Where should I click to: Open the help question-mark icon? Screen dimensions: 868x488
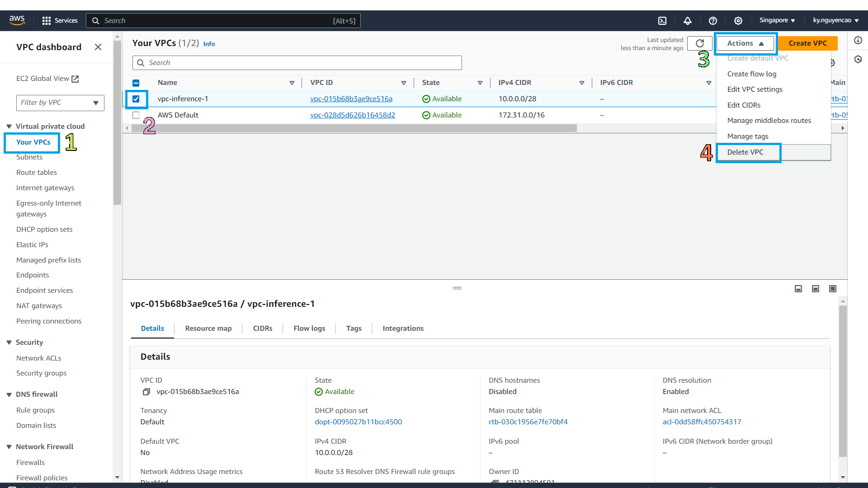pyautogui.click(x=713, y=20)
